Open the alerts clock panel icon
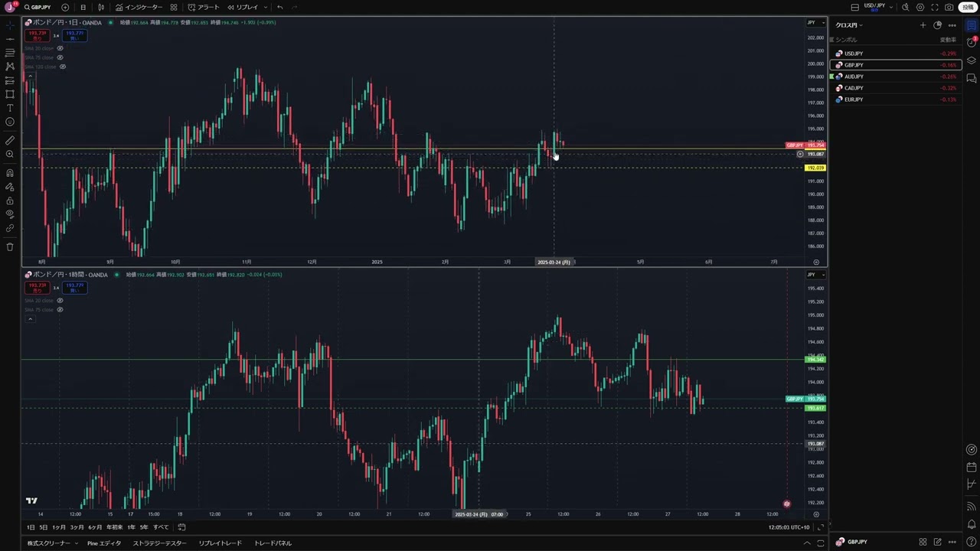 972,42
